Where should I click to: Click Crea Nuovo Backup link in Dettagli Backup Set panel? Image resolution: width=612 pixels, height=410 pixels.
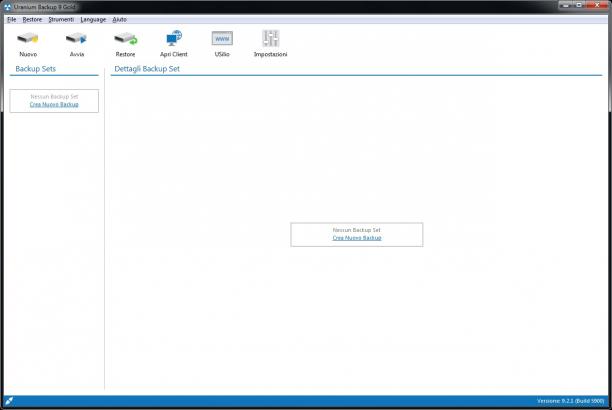click(357, 238)
